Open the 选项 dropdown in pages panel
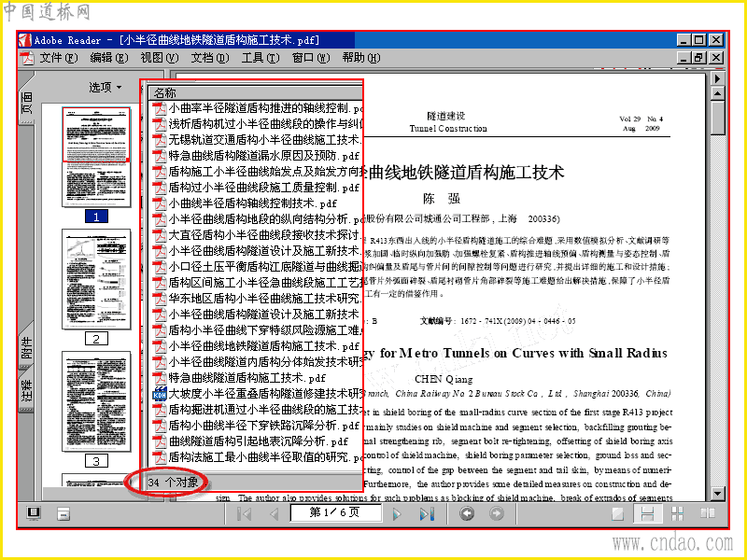747x560 pixels. click(105, 87)
